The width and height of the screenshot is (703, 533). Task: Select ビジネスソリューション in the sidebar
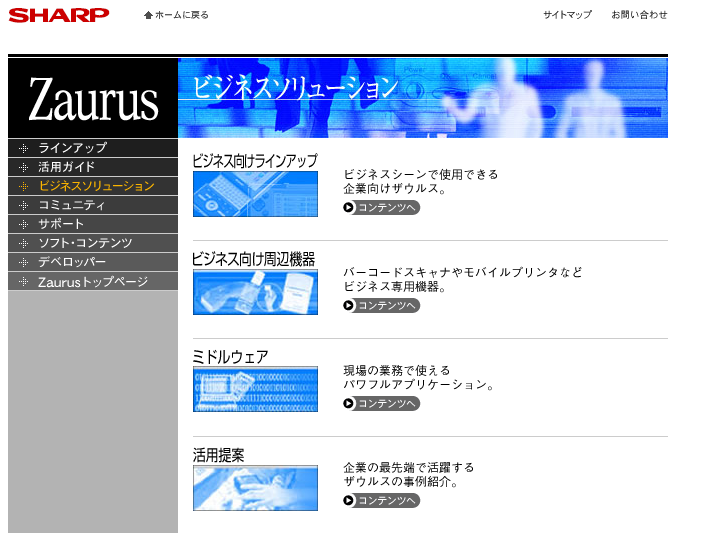pyautogui.click(x=96, y=186)
